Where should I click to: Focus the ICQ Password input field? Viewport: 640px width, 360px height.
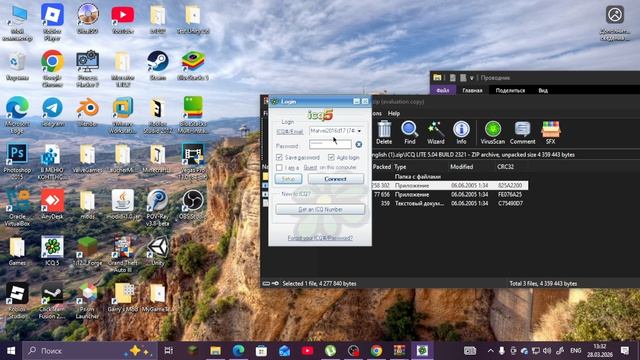tap(330, 144)
